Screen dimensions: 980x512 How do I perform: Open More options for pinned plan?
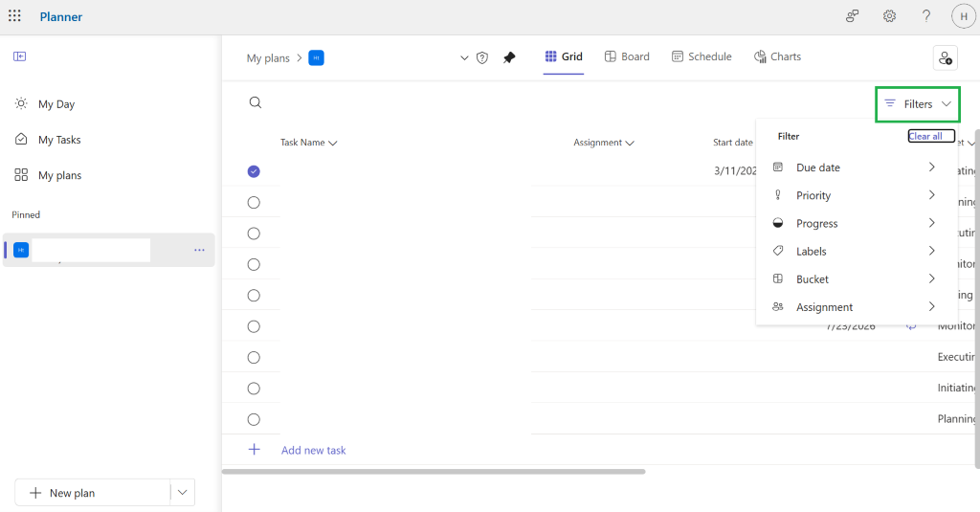pyautogui.click(x=199, y=250)
